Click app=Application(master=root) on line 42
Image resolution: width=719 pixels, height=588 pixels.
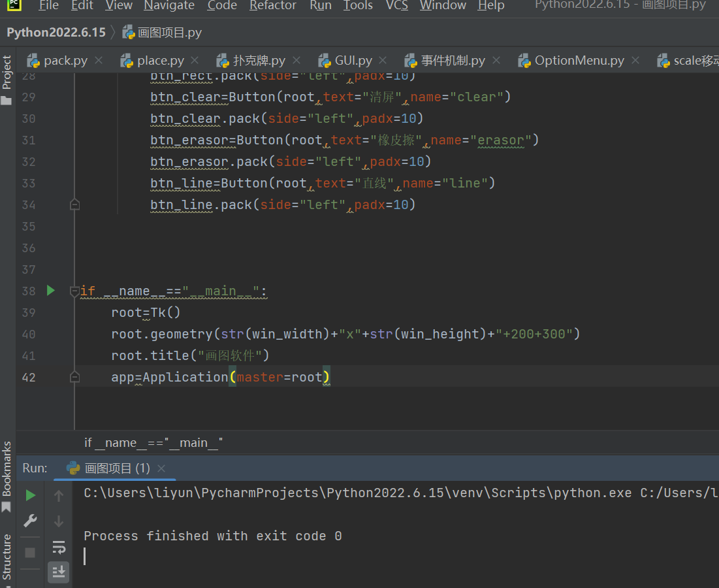[x=221, y=378]
